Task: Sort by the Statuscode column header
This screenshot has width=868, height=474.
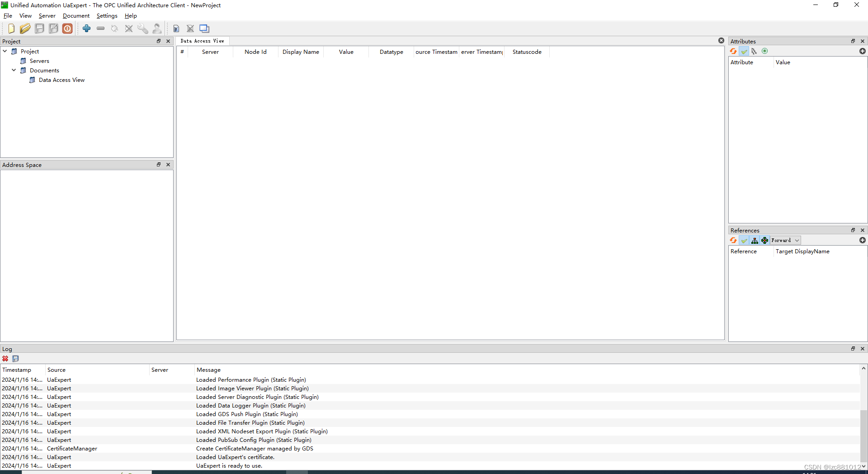Action: coord(527,52)
